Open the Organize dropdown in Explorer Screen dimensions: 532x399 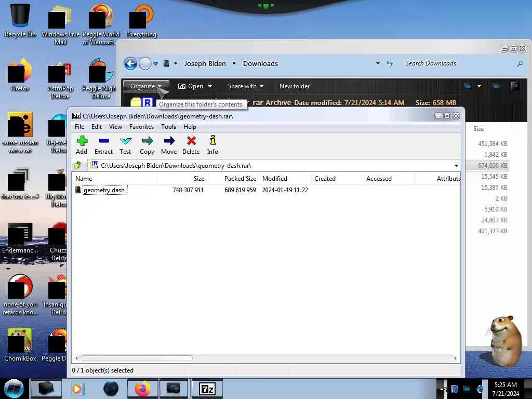coord(146,86)
